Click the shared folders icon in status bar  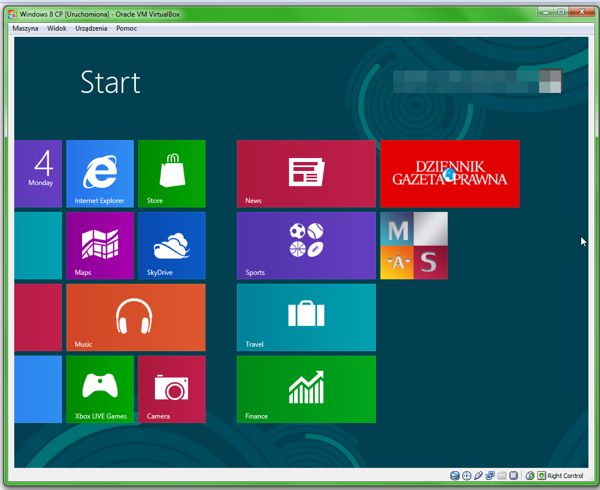pos(502,475)
